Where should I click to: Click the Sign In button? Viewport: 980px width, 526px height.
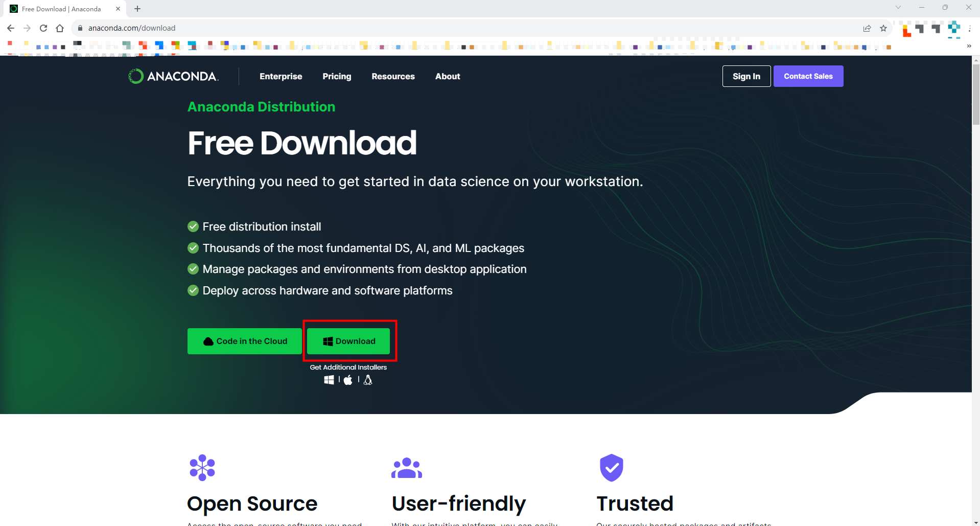pyautogui.click(x=746, y=76)
